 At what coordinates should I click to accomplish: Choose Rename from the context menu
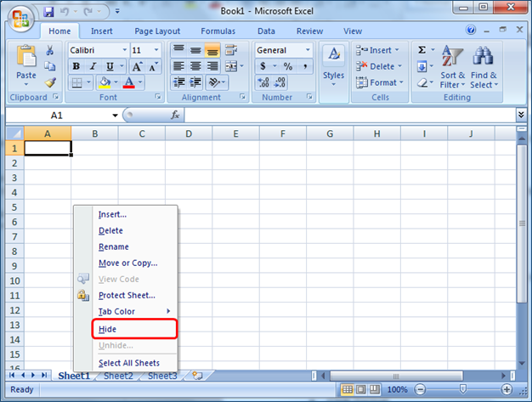(126, 246)
